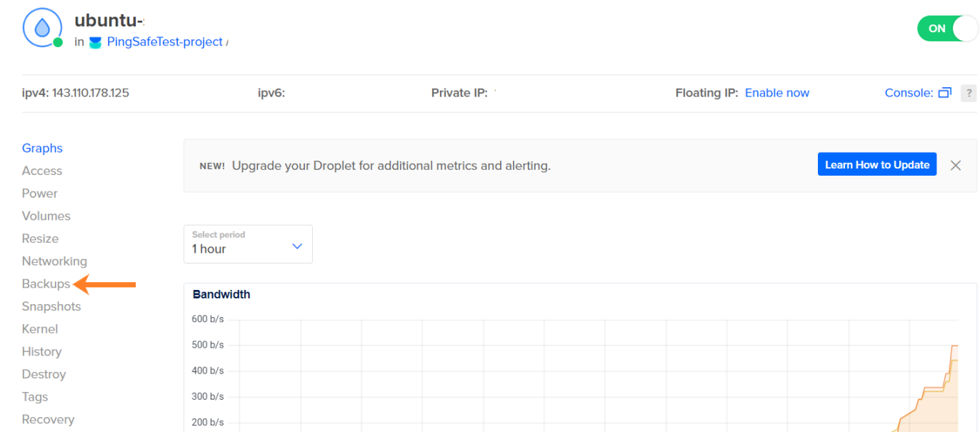Open the Destroy option in sidebar

[44, 374]
